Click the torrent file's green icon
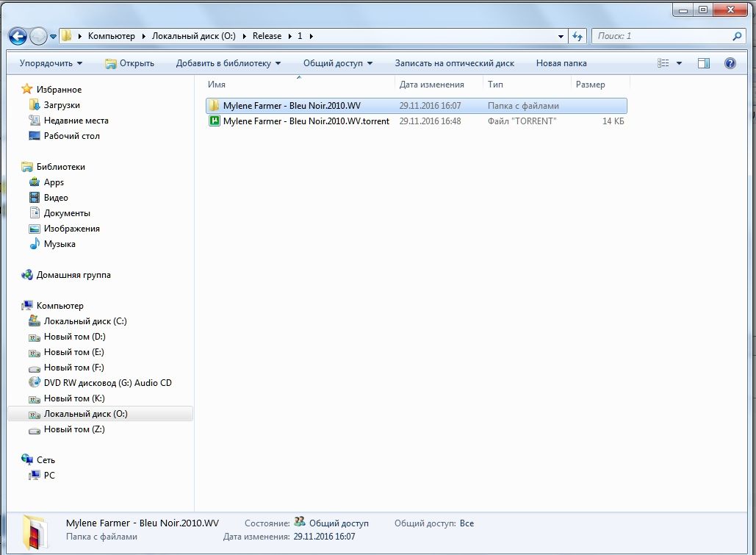 coord(214,121)
